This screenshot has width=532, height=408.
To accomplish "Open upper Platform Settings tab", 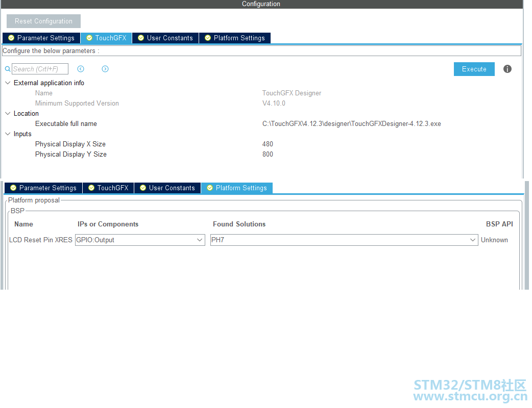I will pyautogui.click(x=235, y=38).
